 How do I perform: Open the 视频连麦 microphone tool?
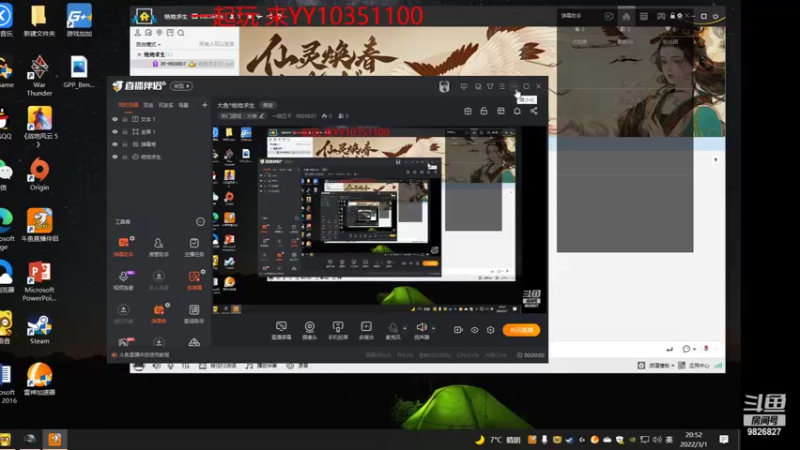[123, 280]
